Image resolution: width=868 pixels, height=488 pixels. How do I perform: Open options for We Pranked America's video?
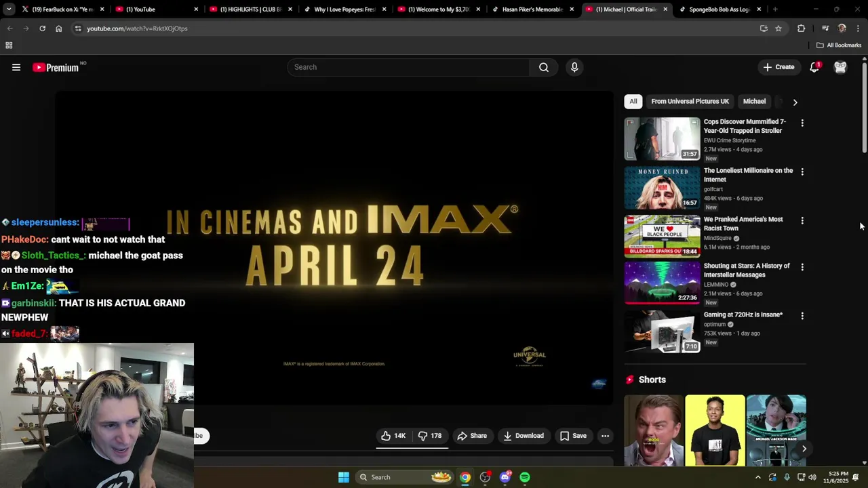[802, 220]
